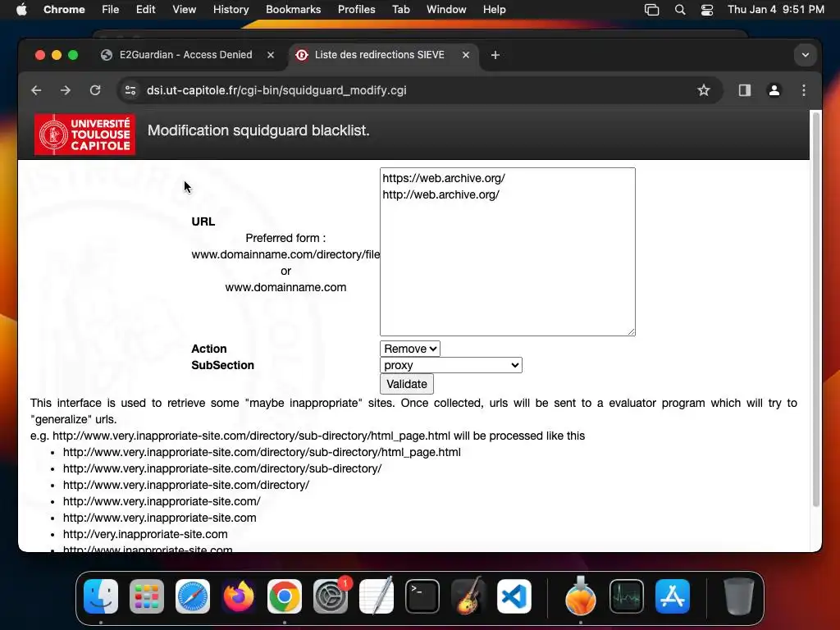Screen dimensions: 840x630
Task: Click inside the URL text area
Action: [x=507, y=252]
